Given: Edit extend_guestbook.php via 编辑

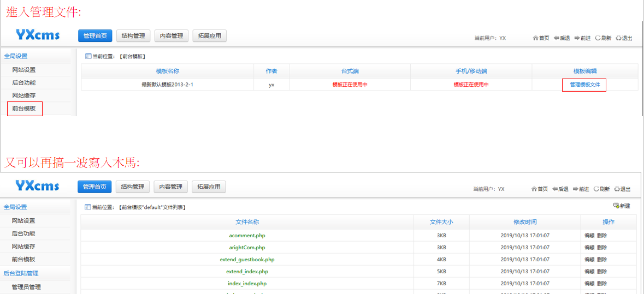Looking at the screenshot, I should 589,259.
